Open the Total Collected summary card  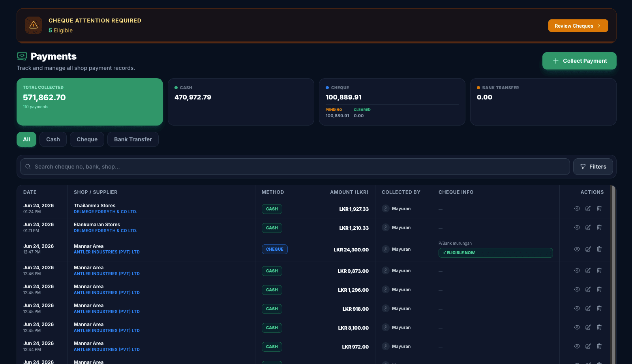click(x=90, y=102)
